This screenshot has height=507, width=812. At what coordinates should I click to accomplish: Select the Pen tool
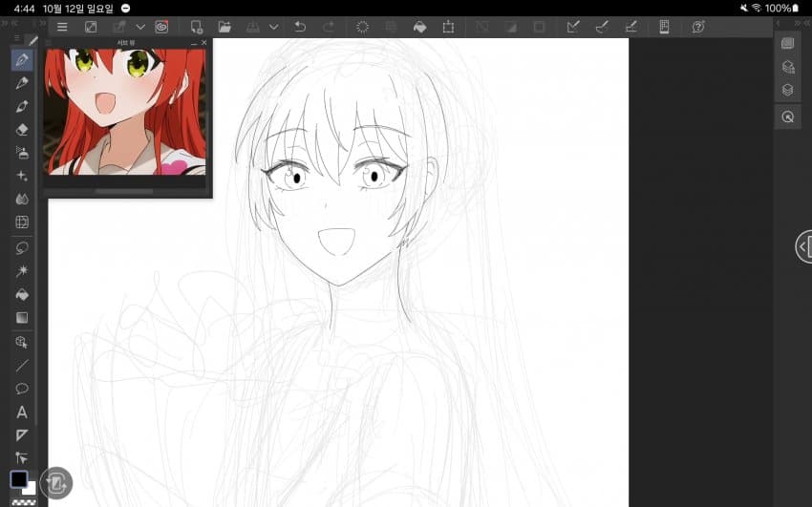click(x=23, y=60)
